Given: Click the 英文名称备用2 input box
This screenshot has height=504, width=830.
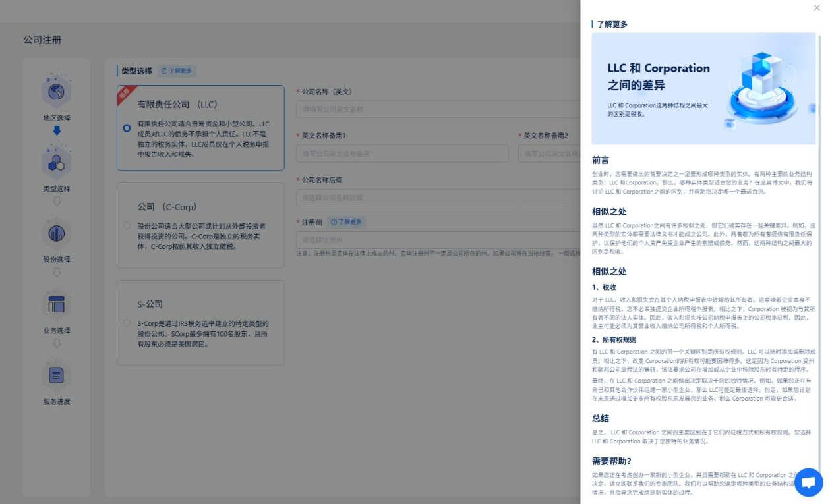Looking at the screenshot, I should click(x=550, y=153).
